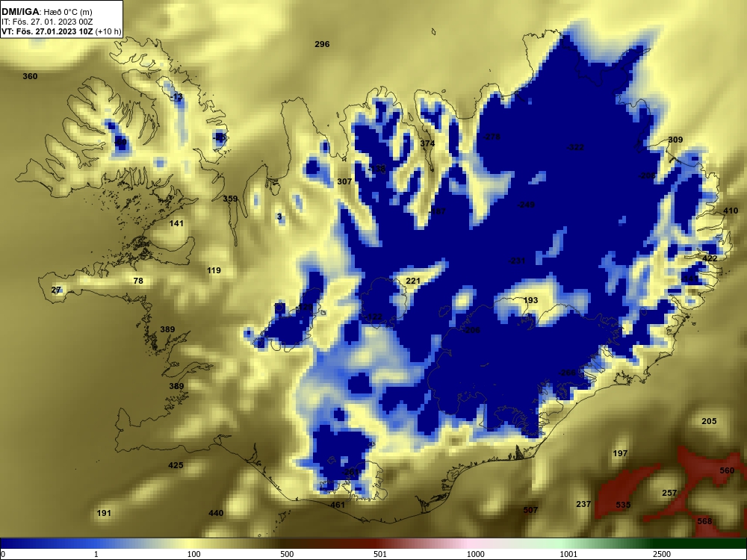Click the map value 197
Screen dimensions: 747x560
pyautogui.click(x=620, y=453)
